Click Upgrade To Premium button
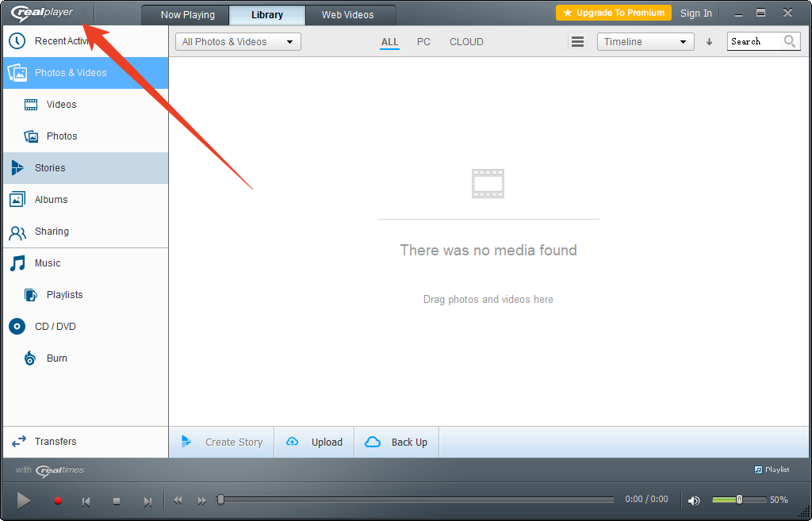The height and width of the screenshot is (521, 812). [614, 13]
